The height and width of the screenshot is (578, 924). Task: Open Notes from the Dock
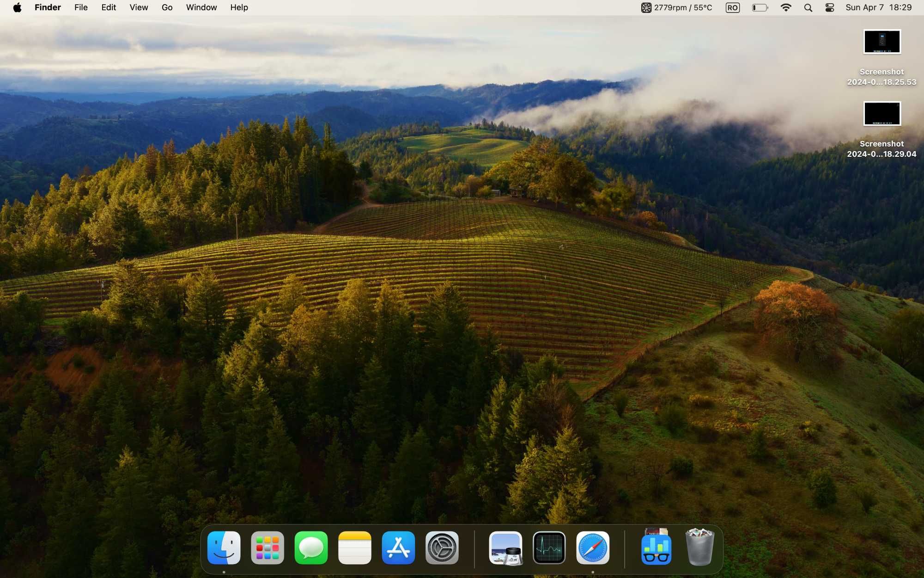click(355, 548)
